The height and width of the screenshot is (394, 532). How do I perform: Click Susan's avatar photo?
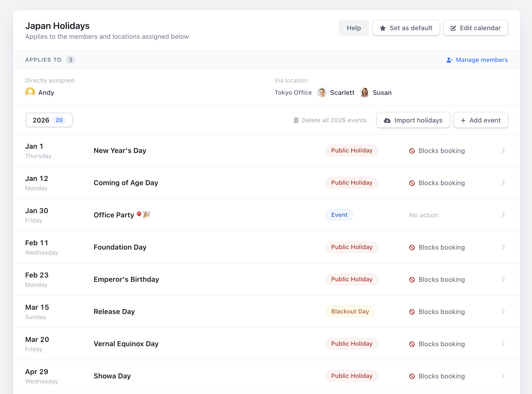pos(364,92)
